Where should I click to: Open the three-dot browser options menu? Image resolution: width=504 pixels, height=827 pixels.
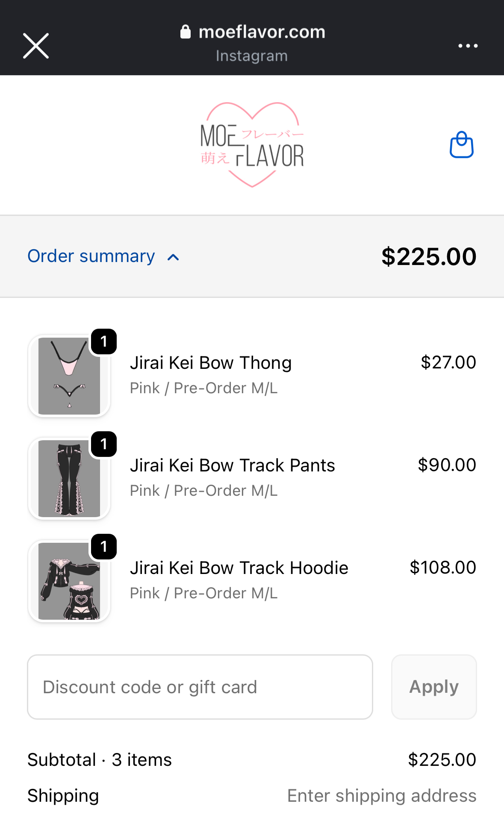tap(468, 46)
